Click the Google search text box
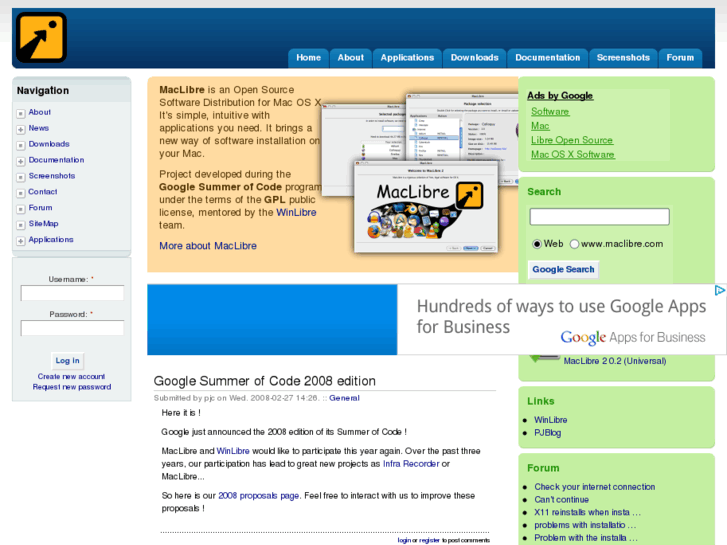Screen dimensions: 727x545 tap(599, 217)
